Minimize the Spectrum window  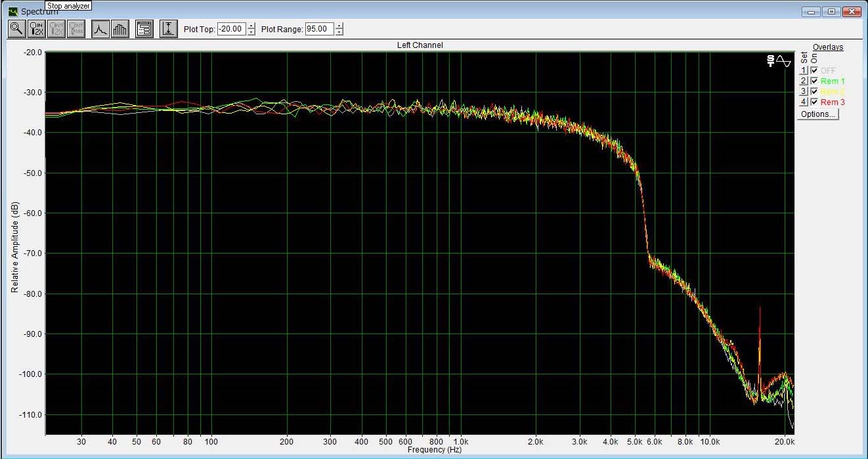click(x=812, y=11)
